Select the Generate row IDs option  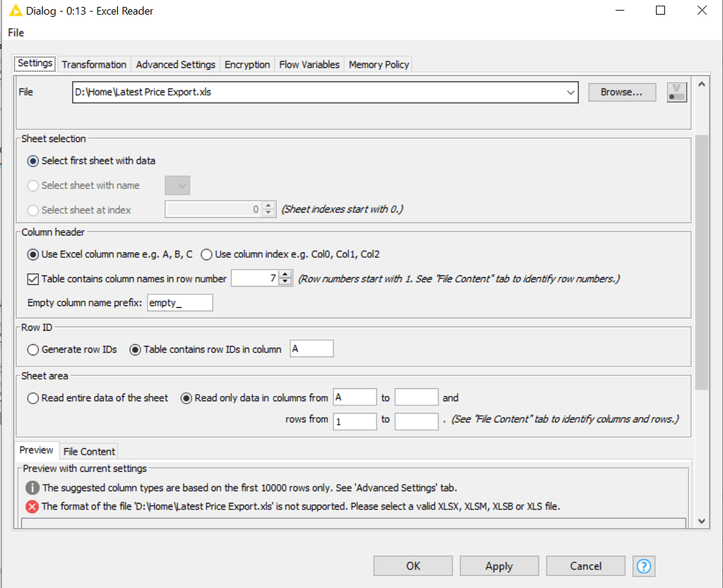click(x=33, y=349)
